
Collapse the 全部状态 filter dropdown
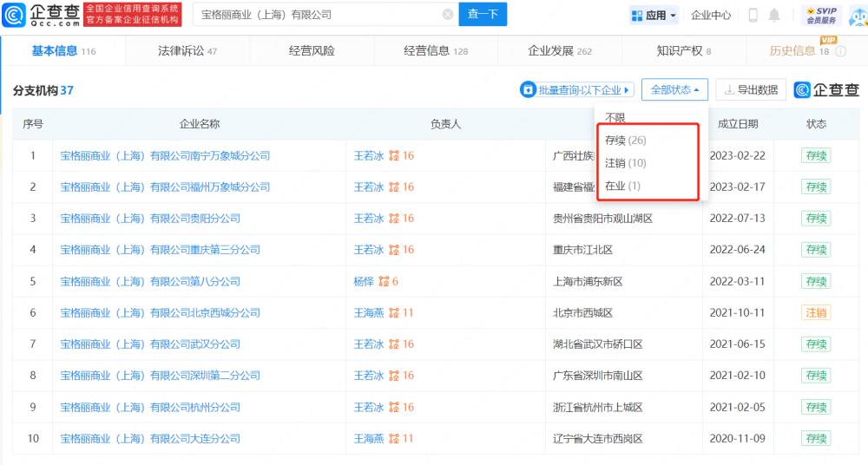[674, 89]
